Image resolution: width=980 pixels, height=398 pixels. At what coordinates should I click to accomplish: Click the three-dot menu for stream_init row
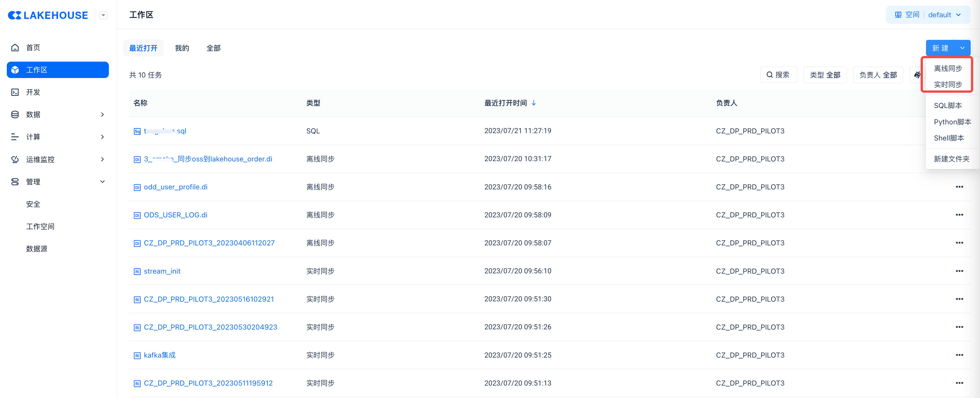click(x=959, y=271)
